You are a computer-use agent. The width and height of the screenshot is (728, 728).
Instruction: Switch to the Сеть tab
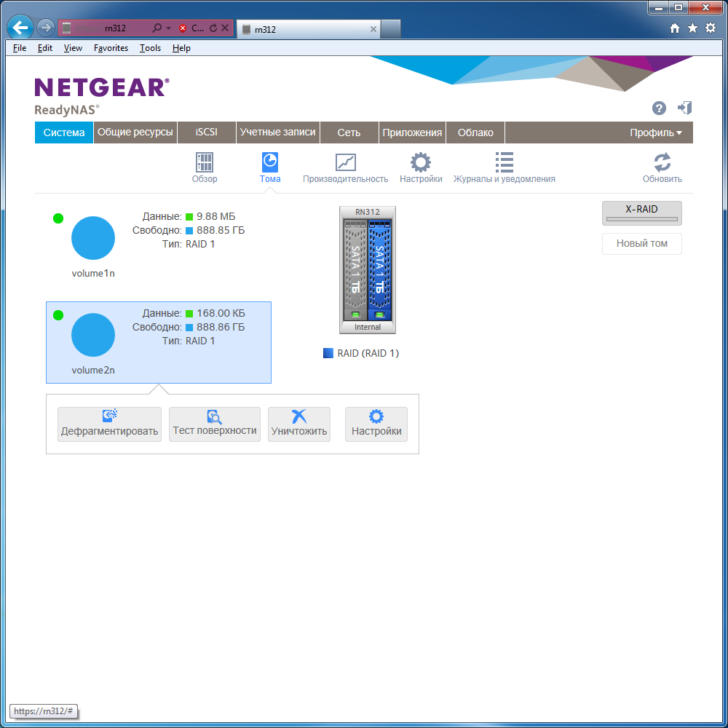349,132
